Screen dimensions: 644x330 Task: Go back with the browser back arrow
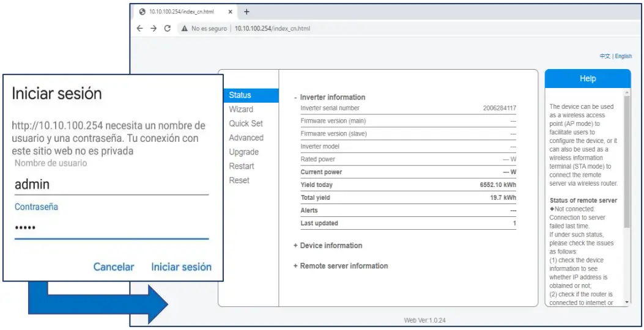[139, 28]
